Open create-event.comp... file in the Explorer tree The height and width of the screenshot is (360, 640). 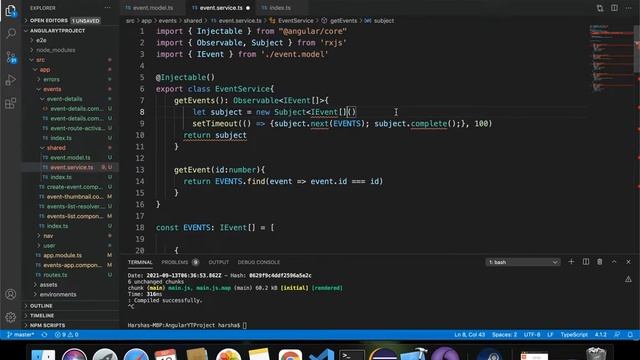pos(75,187)
